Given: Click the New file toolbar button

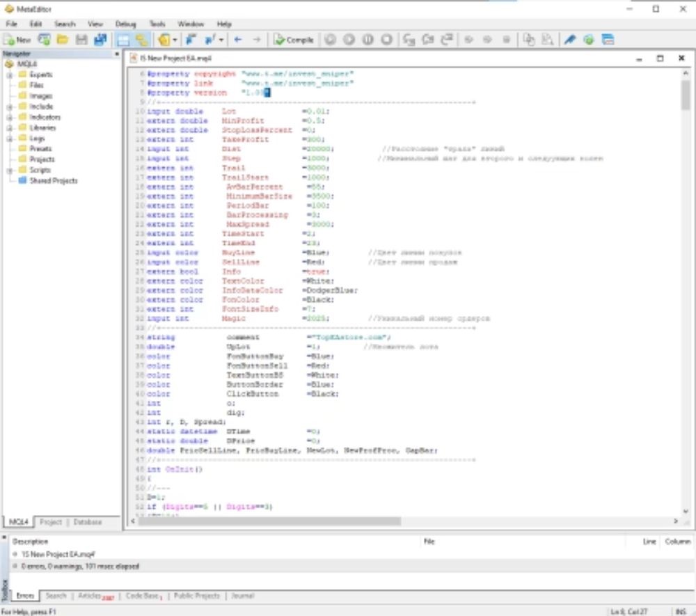Looking at the screenshot, I should (x=17, y=40).
